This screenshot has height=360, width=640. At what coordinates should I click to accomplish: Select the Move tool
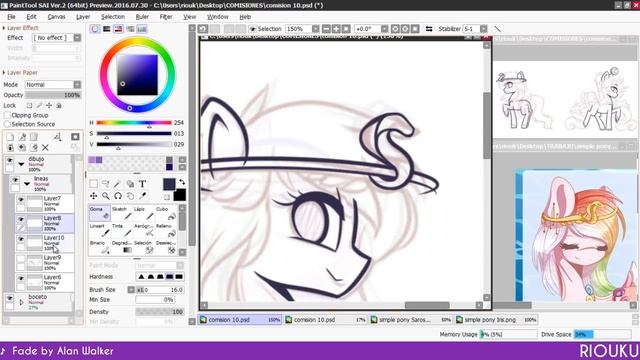click(x=93, y=196)
